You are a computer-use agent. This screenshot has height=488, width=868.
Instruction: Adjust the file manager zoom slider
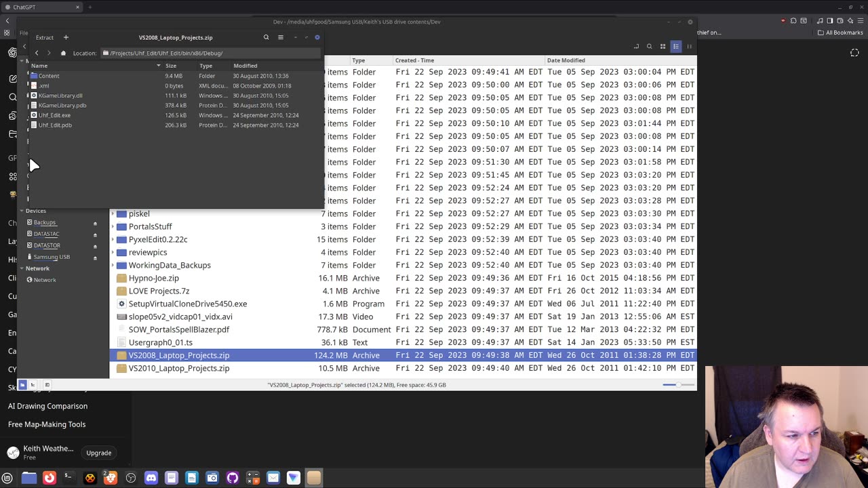tap(677, 385)
